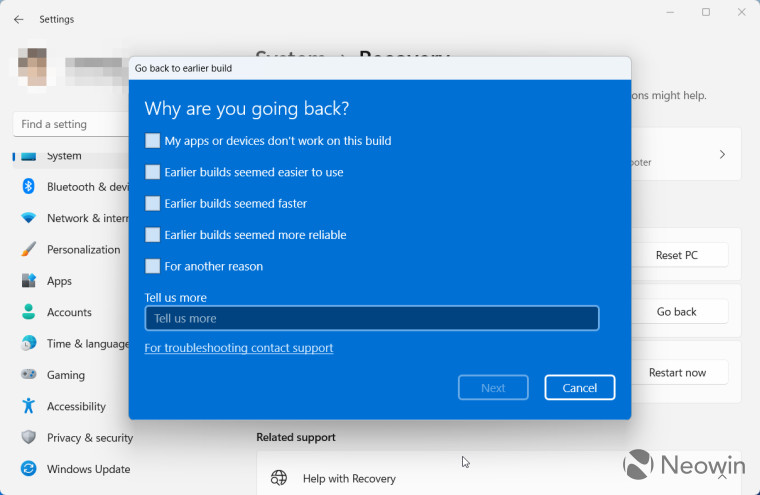Click Personalization paintbrush icon

tap(29, 249)
